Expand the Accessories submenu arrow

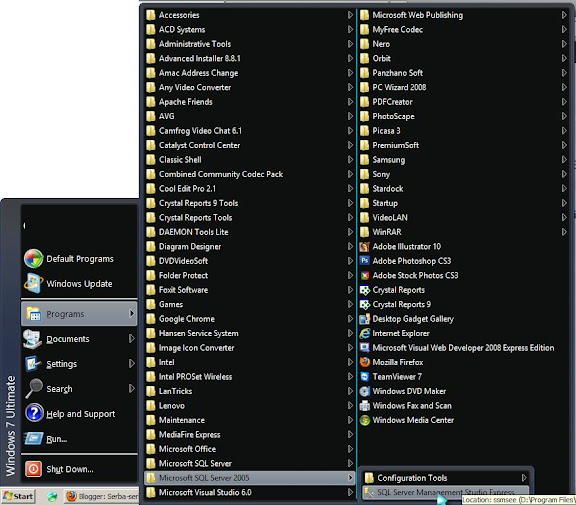pyautogui.click(x=350, y=15)
